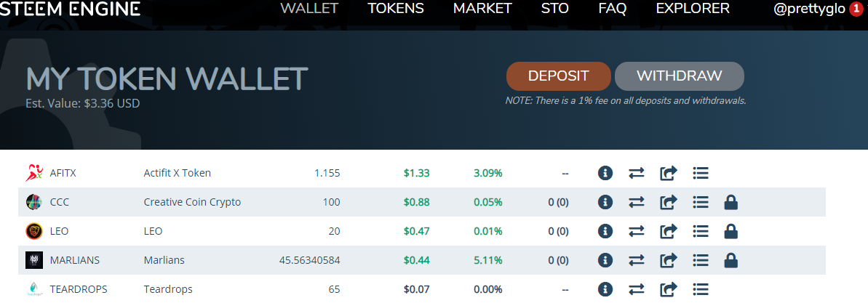
Task: Click the Teardrops token name
Action: [x=168, y=289]
